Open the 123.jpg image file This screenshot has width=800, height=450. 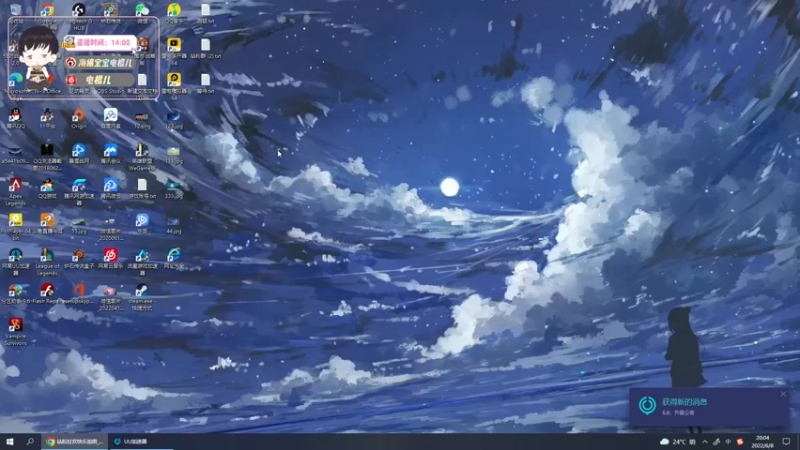(x=173, y=117)
